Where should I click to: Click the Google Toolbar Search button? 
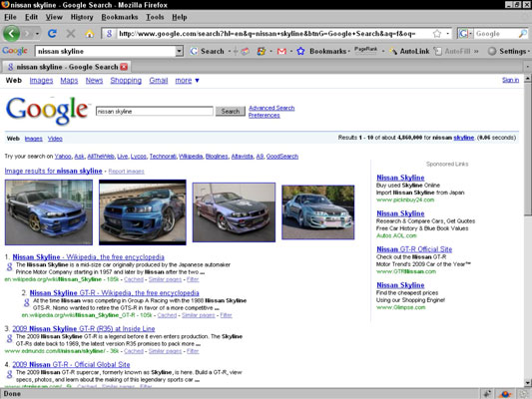[207, 51]
